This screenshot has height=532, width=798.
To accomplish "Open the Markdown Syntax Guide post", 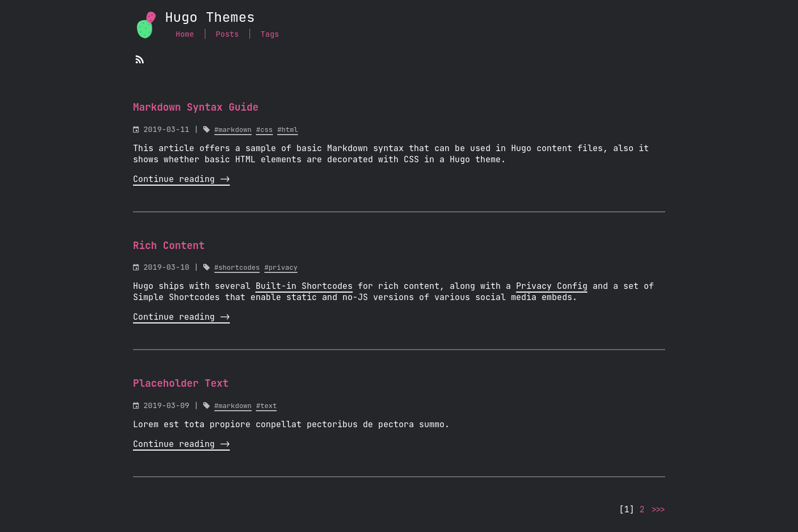I will pos(195,107).
